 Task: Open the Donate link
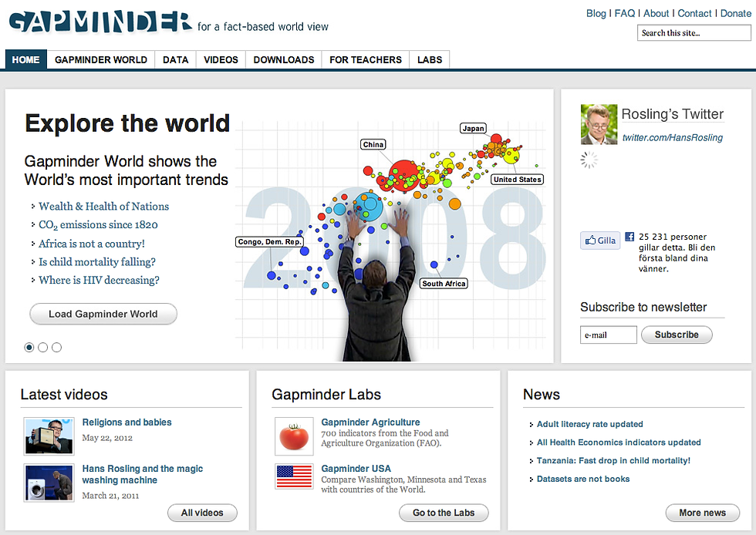(x=736, y=14)
